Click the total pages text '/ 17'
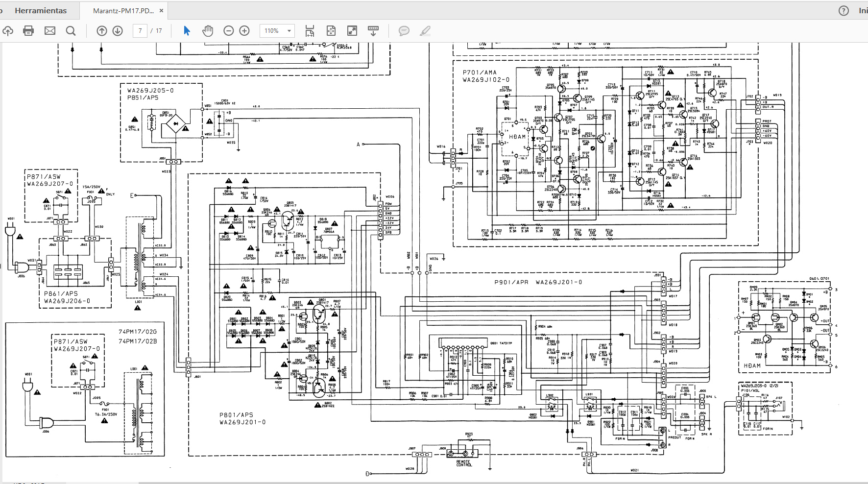 tap(156, 31)
